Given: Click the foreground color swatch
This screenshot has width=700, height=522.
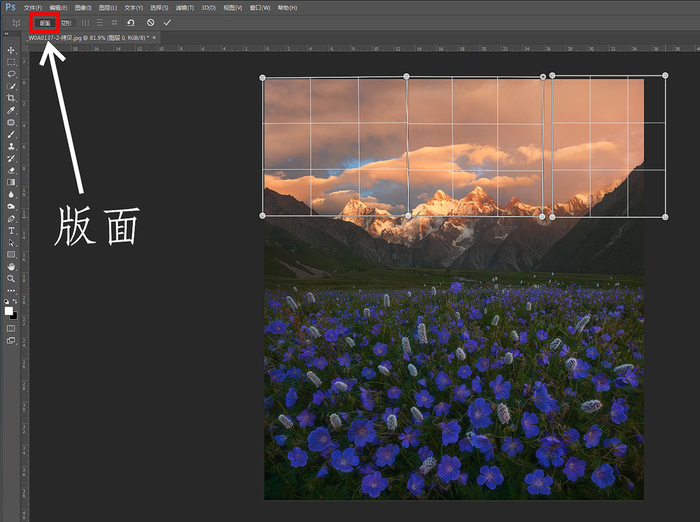Looking at the screenshot, I should click(9, 310).
